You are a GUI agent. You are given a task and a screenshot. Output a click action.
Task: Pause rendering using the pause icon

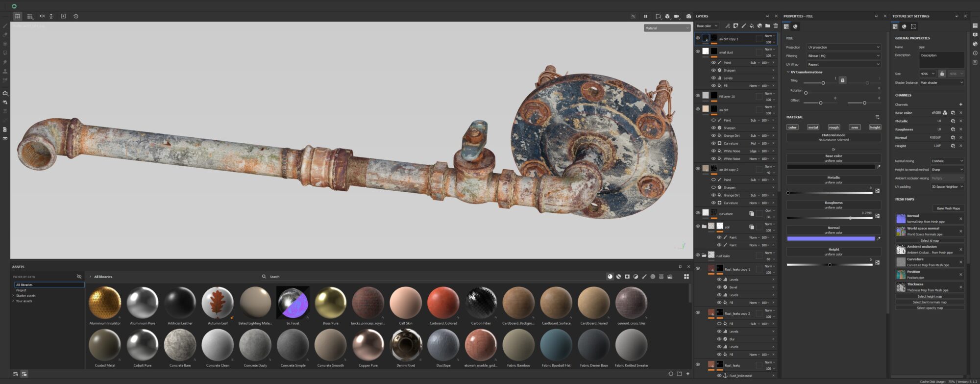tap(645, 16)
